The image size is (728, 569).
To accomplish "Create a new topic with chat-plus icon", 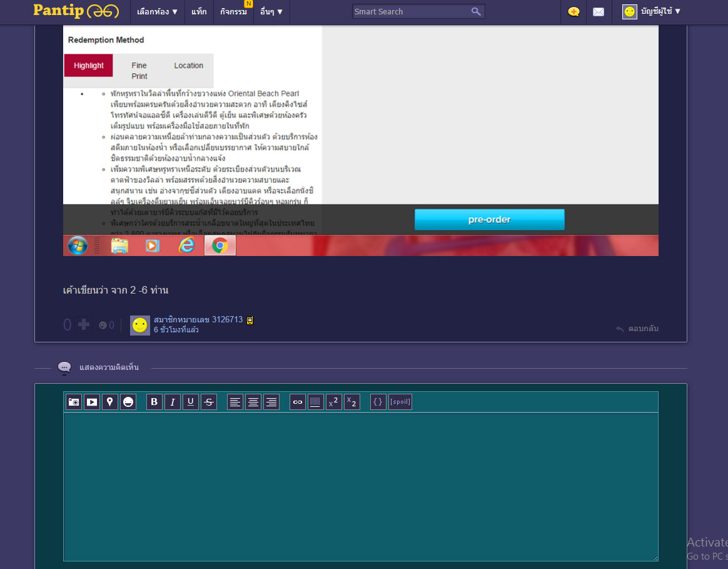I will tap(574, 12).
